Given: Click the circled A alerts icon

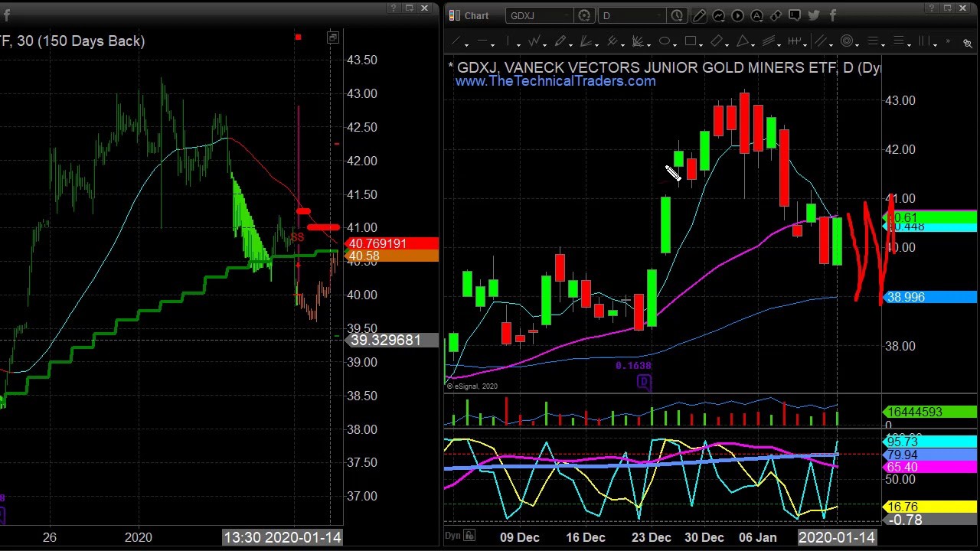Looking at the screenshot, I should 756,15.
